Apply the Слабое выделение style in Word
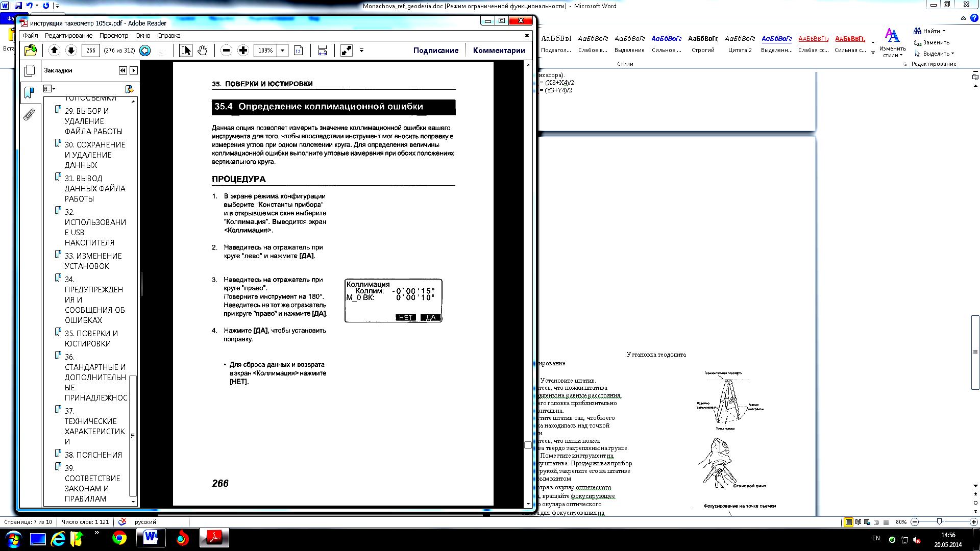Viewport: 980px width, 551px height. [593, 43]
